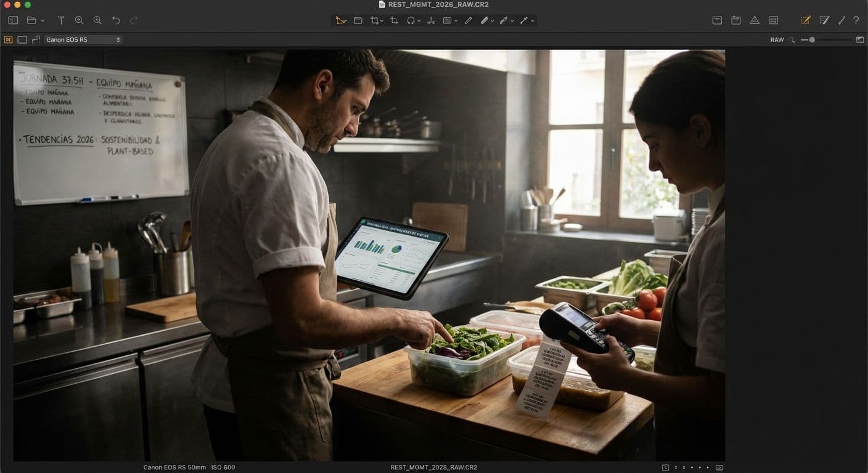Select the last color picker tool
The height and width of the screenshot is (473, 868).
tap(524, 20)
